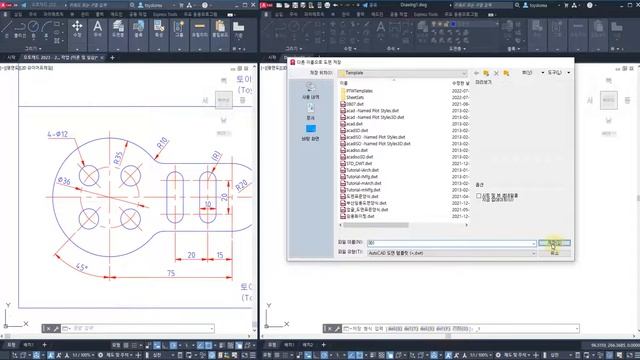The width and height of the screenshot is (640, 360).
Task: Click the delete X icon in dialog toolbar
Action: click(496, 73)
